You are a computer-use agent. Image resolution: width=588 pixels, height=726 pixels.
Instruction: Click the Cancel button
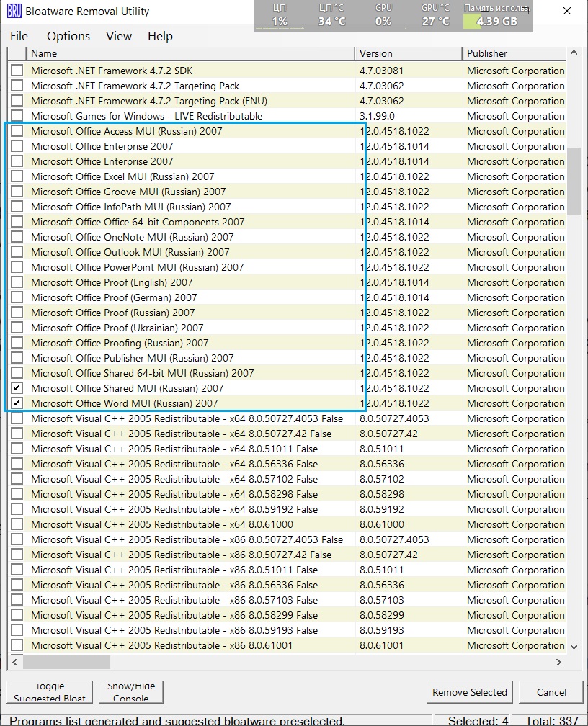point(551,692)
